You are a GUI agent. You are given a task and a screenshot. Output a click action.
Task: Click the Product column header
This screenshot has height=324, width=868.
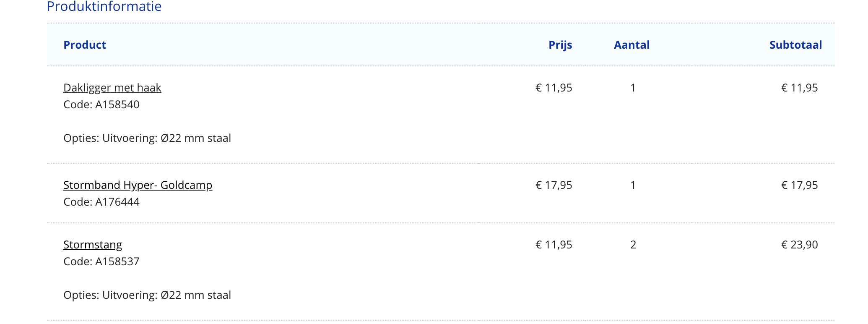click(85, 45)
